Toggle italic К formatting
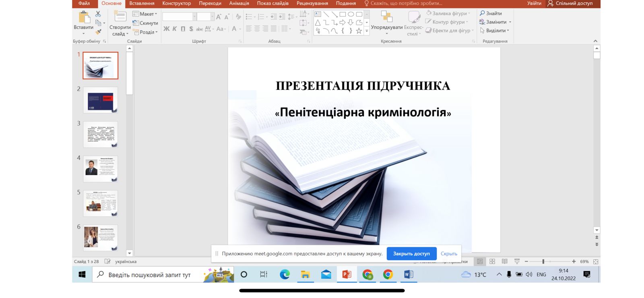644x298 pixels. pos(175,29)
